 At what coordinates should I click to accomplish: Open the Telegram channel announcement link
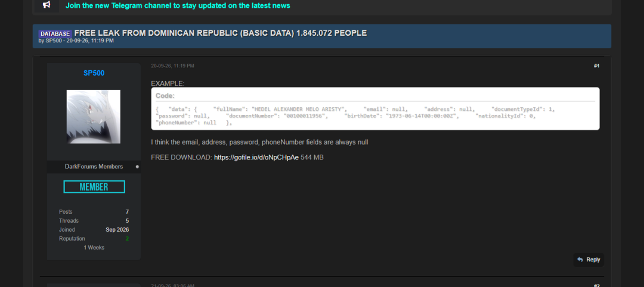178,5
